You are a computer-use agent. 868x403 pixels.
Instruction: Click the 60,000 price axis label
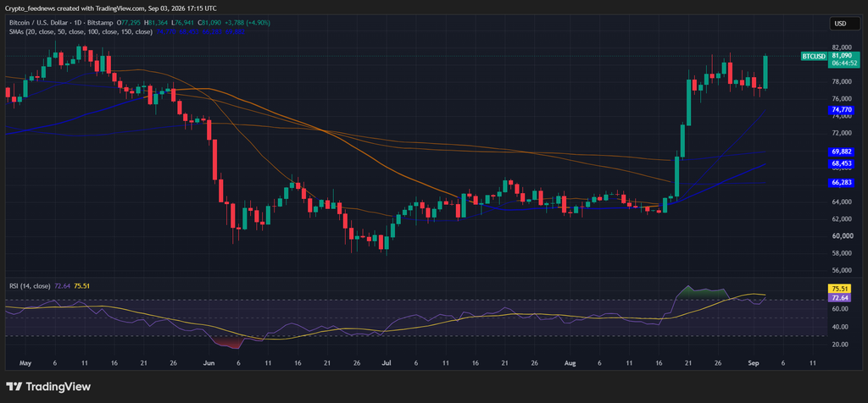tap(843, 236)
